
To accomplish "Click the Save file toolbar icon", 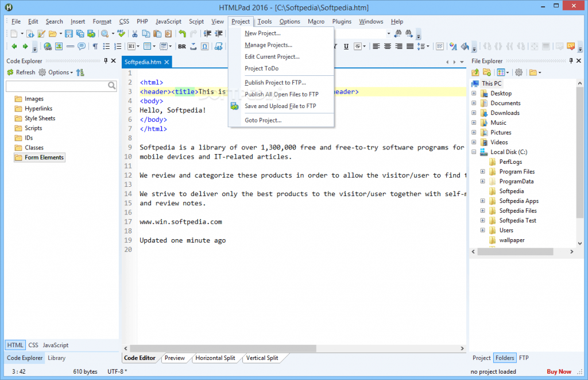I will tap(69, 34).
